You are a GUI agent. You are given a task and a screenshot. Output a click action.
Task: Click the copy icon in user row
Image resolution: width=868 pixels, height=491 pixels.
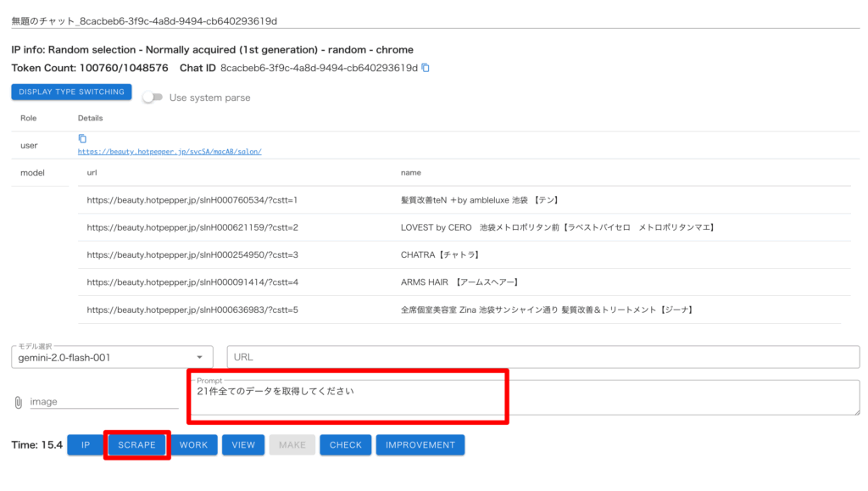pos(82,138)
